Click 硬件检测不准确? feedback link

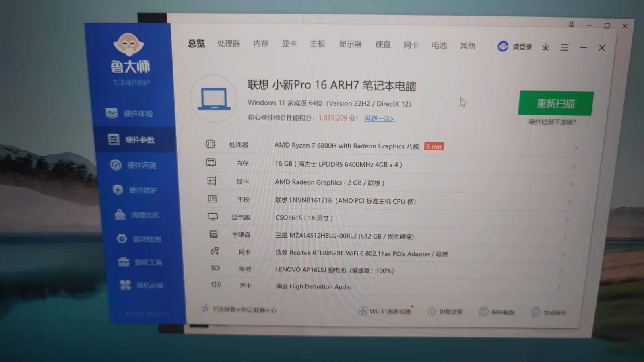point(552,122)
